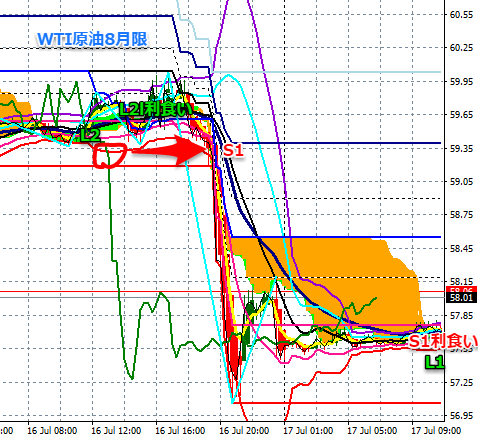Select the green L1 label

click(435, 362)
